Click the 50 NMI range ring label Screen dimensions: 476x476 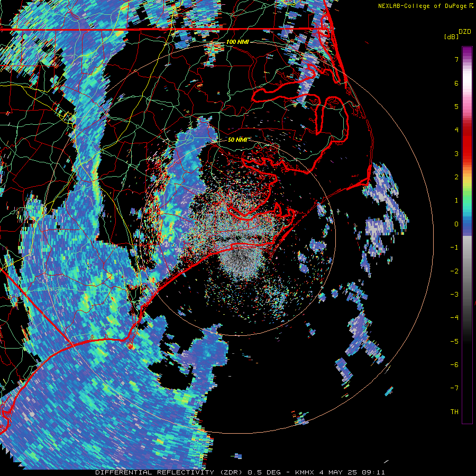[237, 140]
